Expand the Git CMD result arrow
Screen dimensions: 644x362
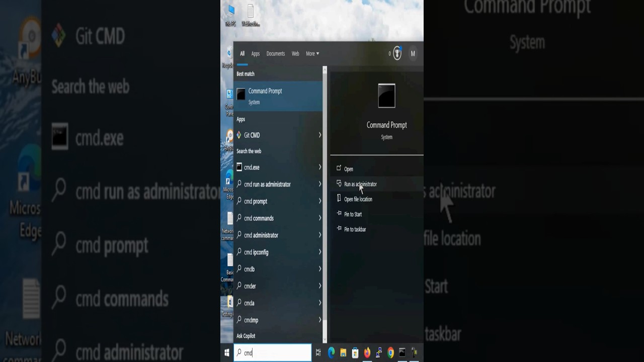pos(319,135)
